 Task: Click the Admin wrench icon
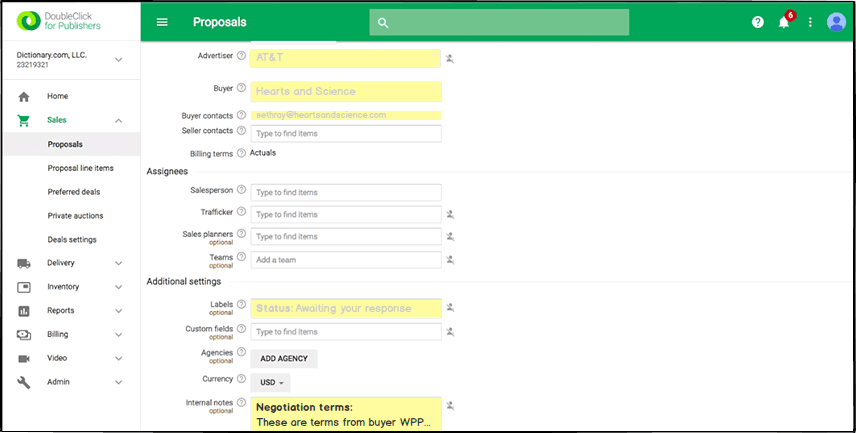(23, 382)
